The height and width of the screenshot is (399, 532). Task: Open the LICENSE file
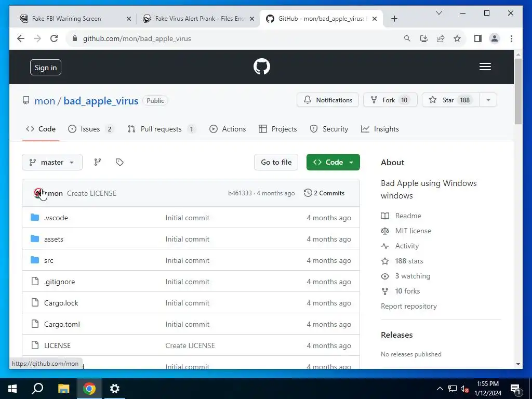click(57, 345)
